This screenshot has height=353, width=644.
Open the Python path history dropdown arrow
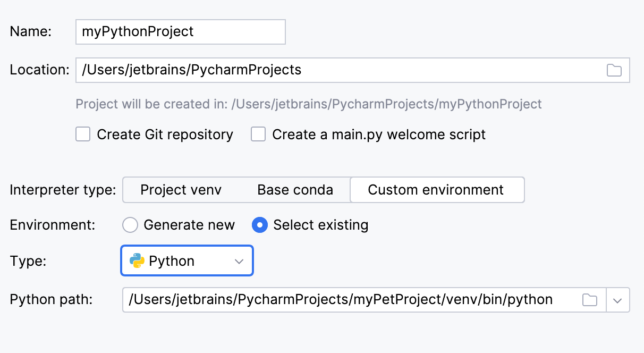[x=617, y=300]
